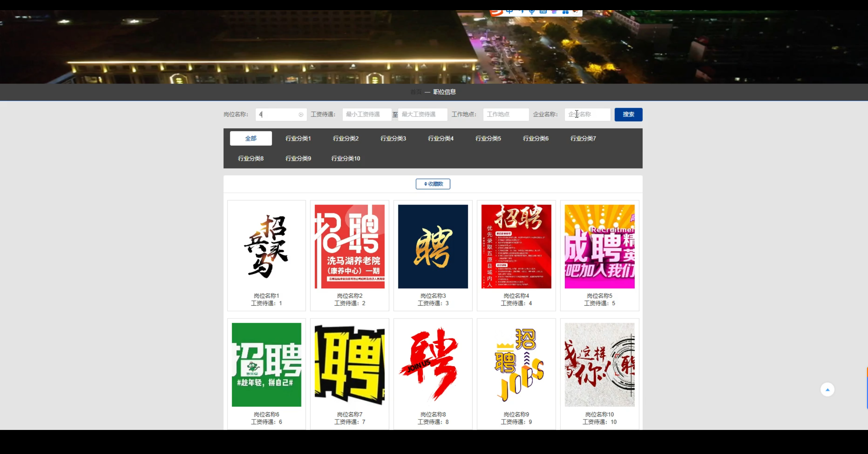
Task: Click into the 工作地点 input field
Action: (x=506, y=115)
